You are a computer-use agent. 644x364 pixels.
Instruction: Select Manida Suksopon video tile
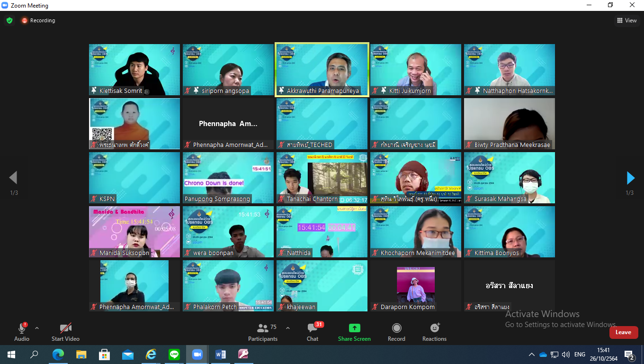pos(134,232)
